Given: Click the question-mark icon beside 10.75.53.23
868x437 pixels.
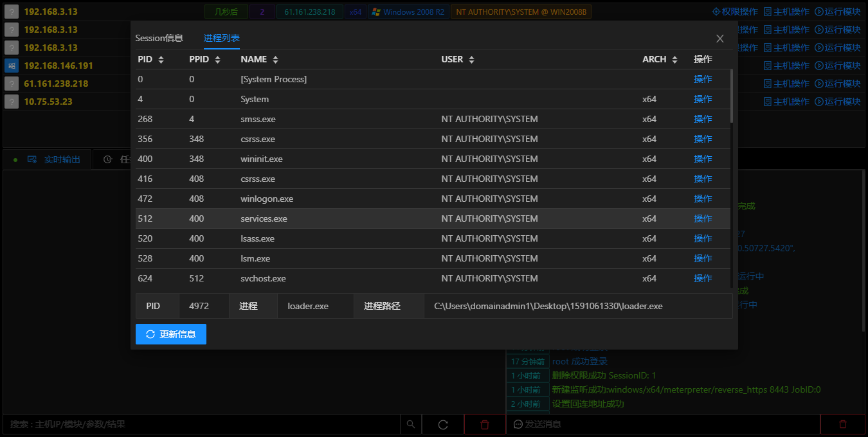Looking at the screenshot, I should [11, 102].
